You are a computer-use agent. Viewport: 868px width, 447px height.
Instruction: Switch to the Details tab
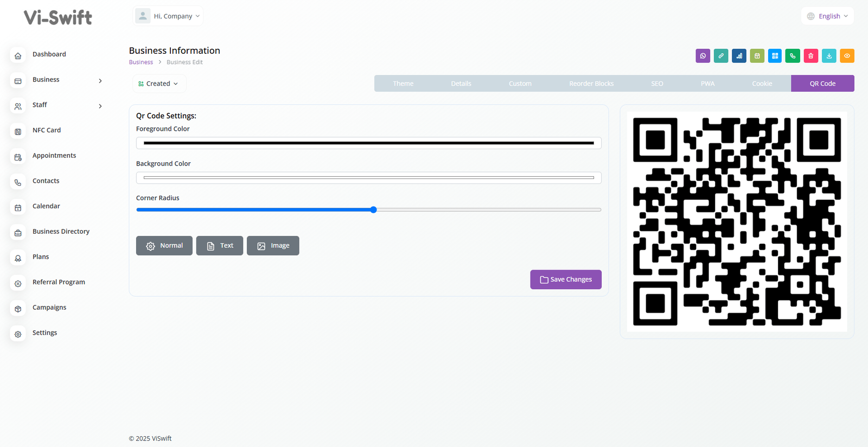pos(461,84)
